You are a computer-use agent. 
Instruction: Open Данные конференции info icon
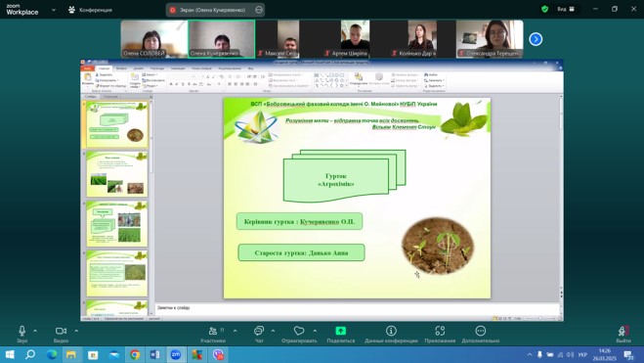pyautogui.click(x=391, y=331)
